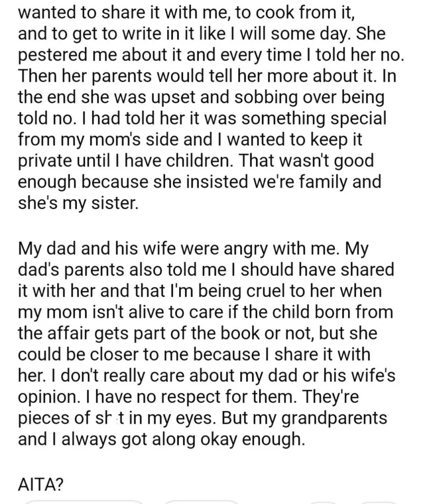Image resolution: width=423 pixels, height=504 pixels.
Task: Click the closing "AITA?" text
Action: tap(40, 485)
